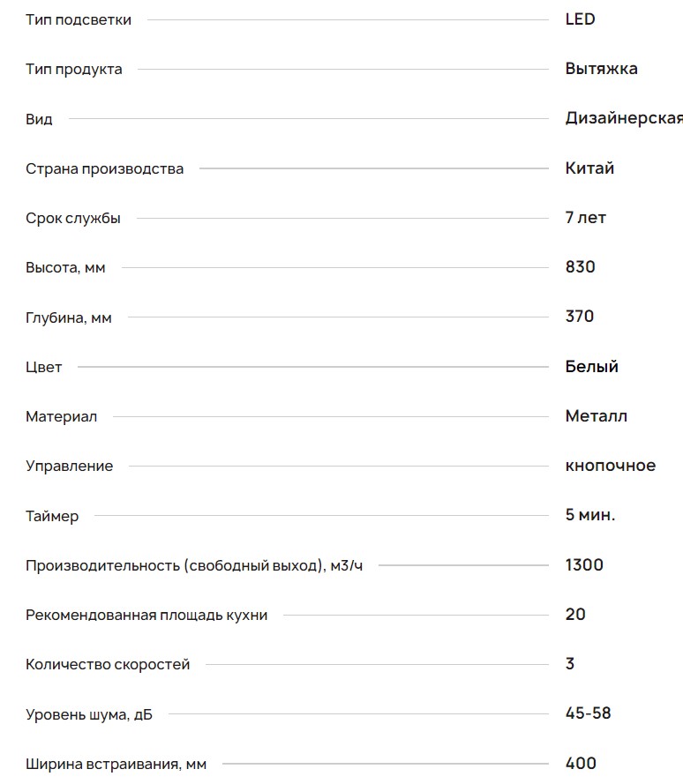Select the "Тип подсветки" label
This screenshot has width=683, height=784.
[79, 19]
